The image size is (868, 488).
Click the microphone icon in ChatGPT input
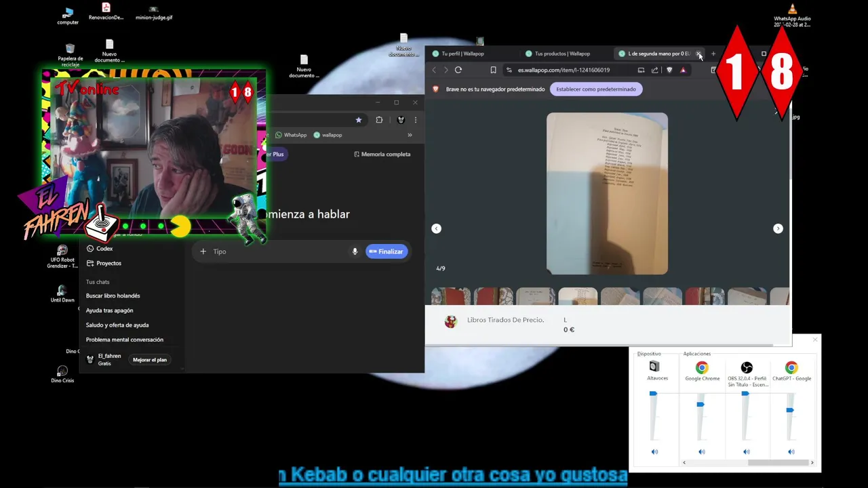point(355,251)
